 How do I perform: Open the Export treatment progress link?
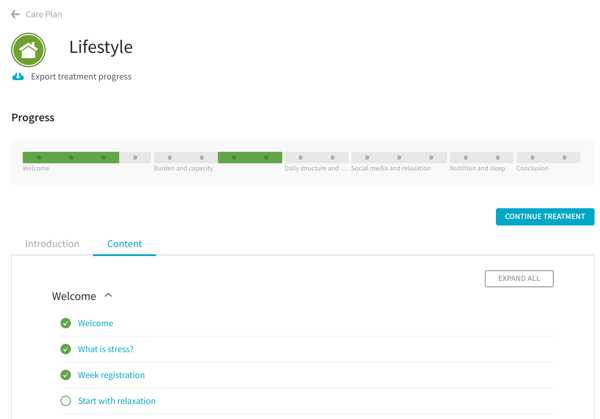[x=81, y=77]
